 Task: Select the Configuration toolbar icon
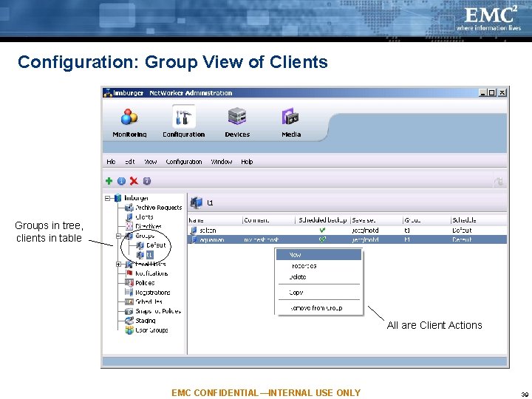pos(183,117)
